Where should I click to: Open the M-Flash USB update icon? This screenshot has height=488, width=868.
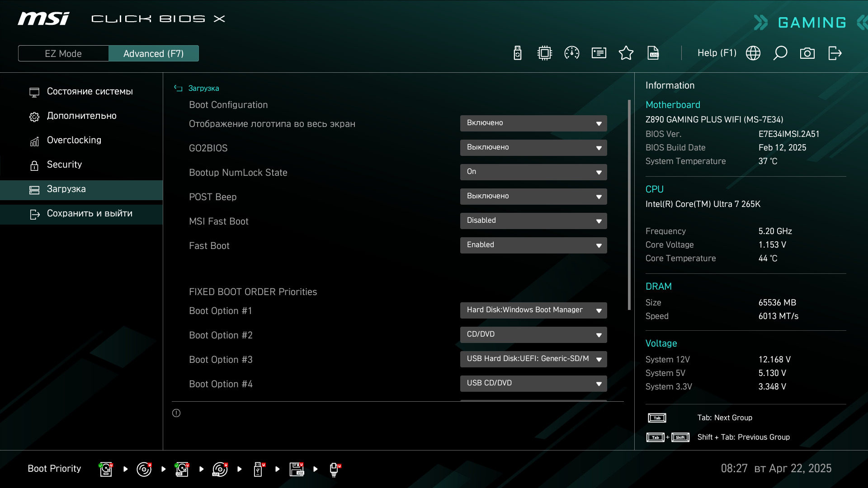point(518,53)
